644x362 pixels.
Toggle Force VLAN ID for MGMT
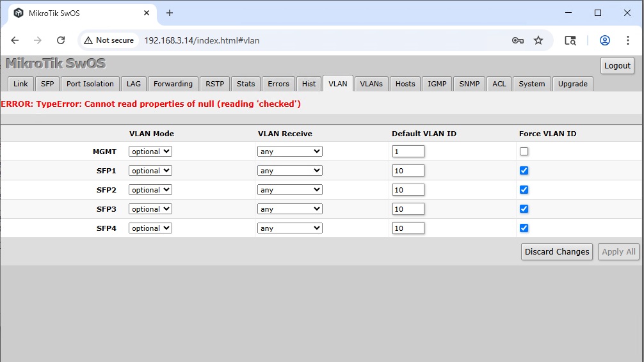[x=524, y=152]
